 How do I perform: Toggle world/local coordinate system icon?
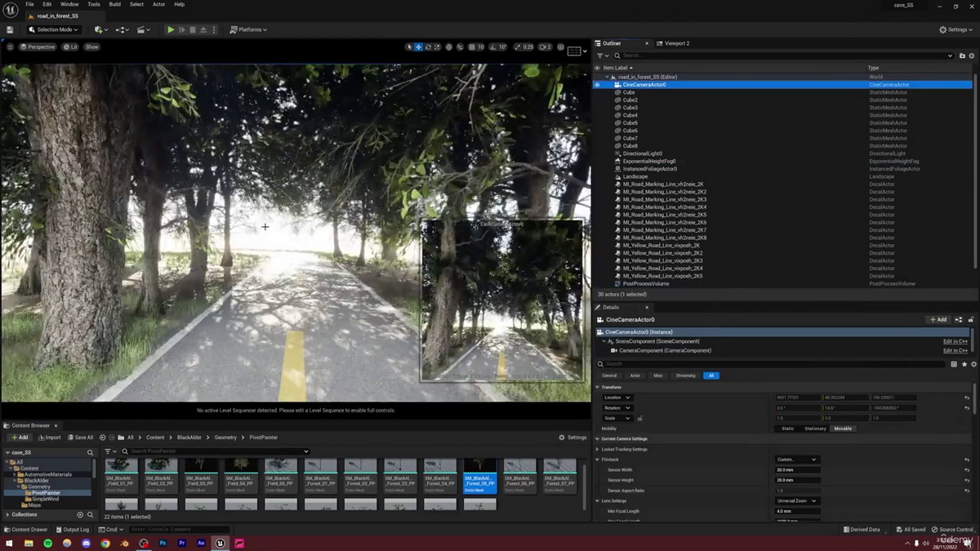click(449, 47)
